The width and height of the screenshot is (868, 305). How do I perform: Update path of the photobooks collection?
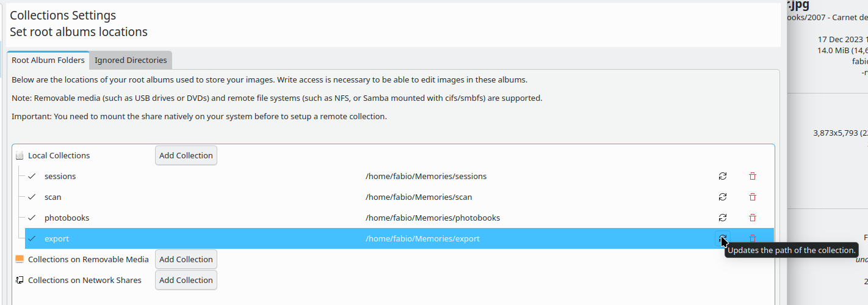pyautogui.click(x=723, y=218)
